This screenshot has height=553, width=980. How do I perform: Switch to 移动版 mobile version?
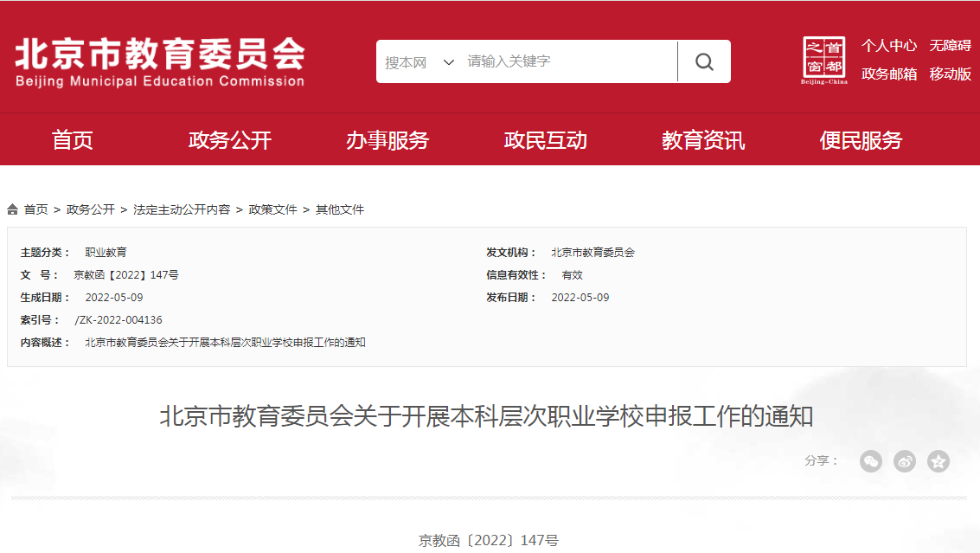click(951, 74)
